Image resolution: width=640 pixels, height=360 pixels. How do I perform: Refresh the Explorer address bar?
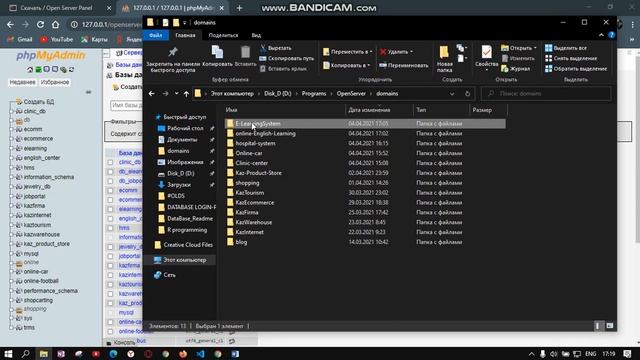[467, 93]
